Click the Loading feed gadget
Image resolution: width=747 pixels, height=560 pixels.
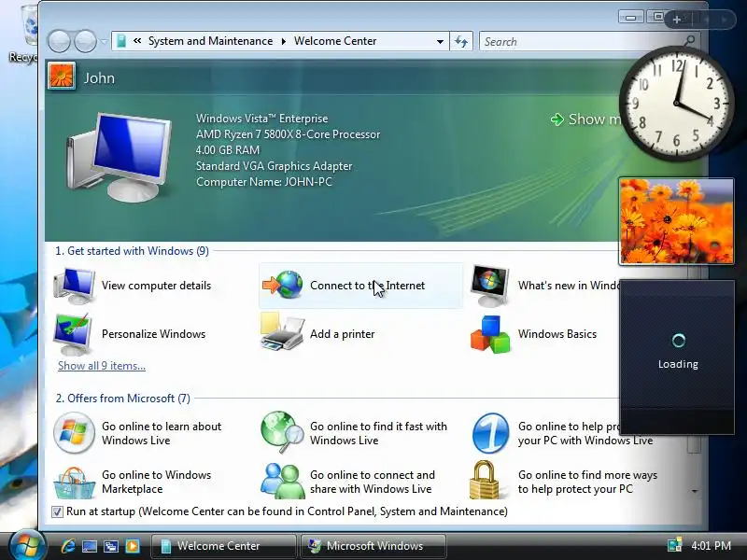pyautogui.click(x=678, y=357)
